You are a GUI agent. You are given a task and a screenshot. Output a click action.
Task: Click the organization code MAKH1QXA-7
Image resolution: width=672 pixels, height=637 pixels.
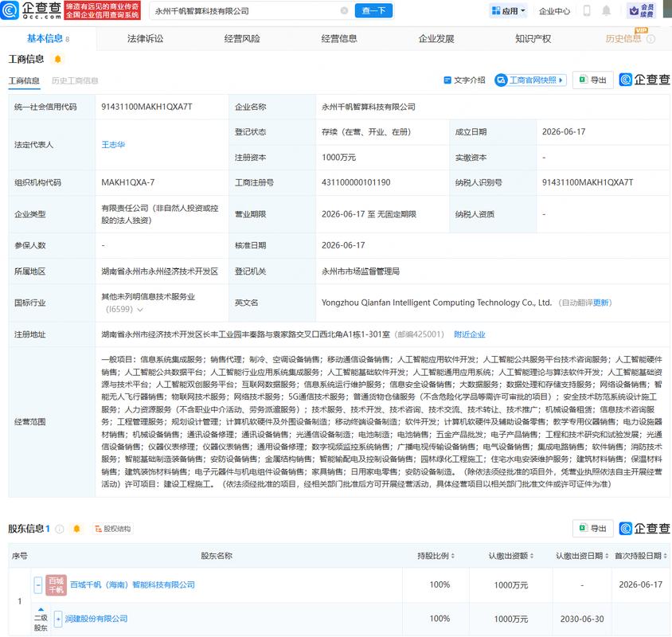coord(127,182)
